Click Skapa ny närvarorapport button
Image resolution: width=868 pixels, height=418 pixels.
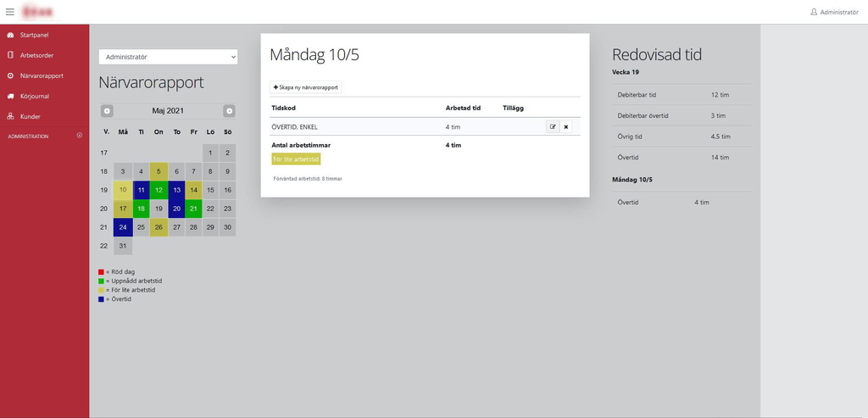[x=306, y=87]
